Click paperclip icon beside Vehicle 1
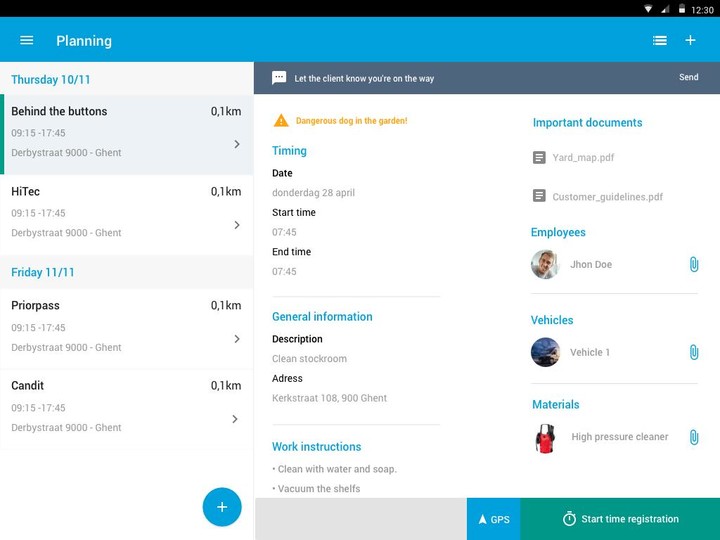720x540 pixels. (x=693, y=353)
